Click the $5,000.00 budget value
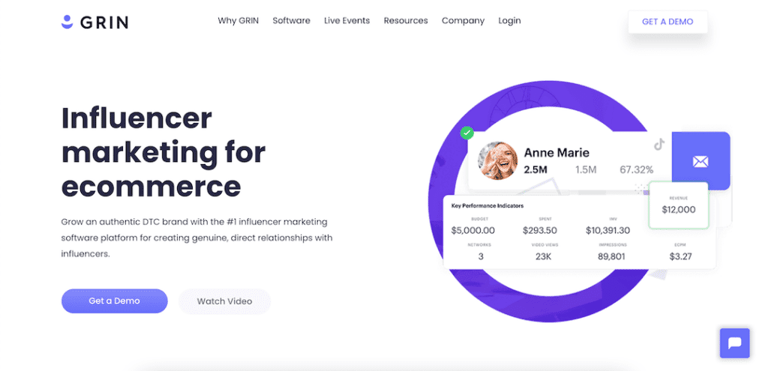This screenshot has width=768, height=371. point(473,230)
